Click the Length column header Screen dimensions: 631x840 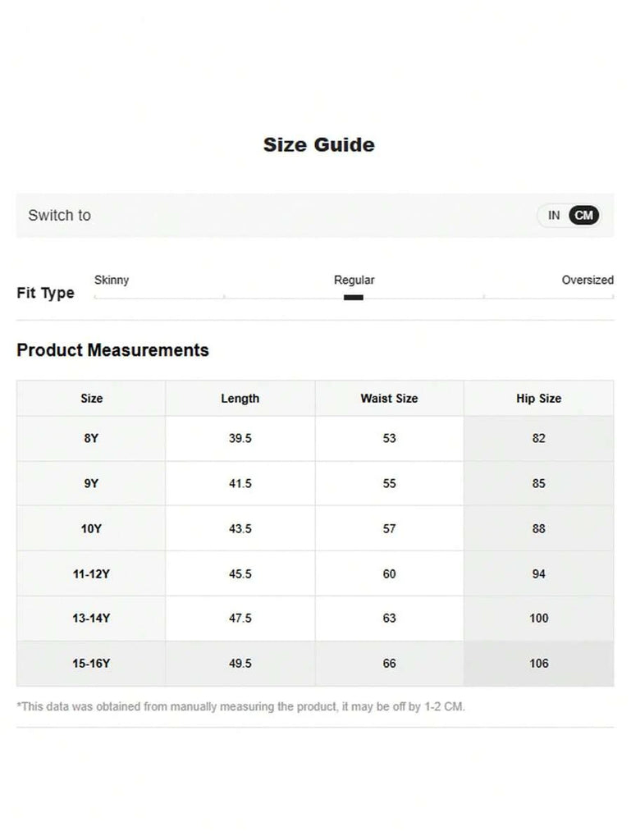240,399
